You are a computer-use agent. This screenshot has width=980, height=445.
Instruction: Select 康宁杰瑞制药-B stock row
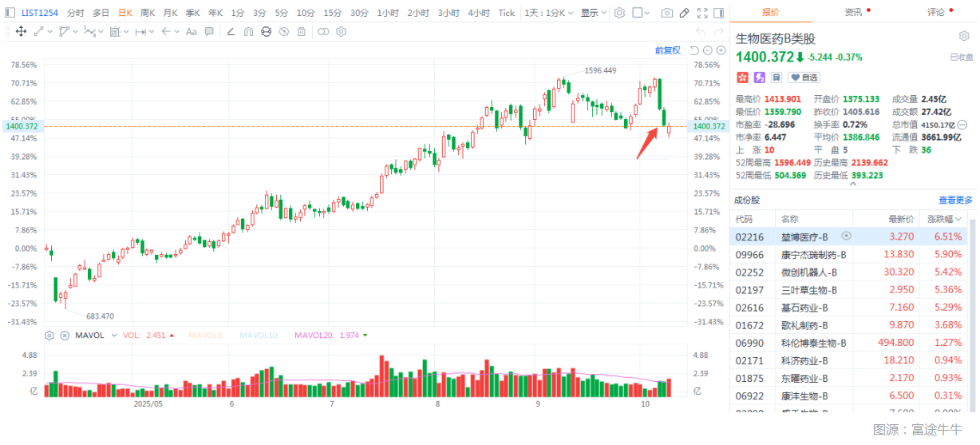tap(813, 254)
